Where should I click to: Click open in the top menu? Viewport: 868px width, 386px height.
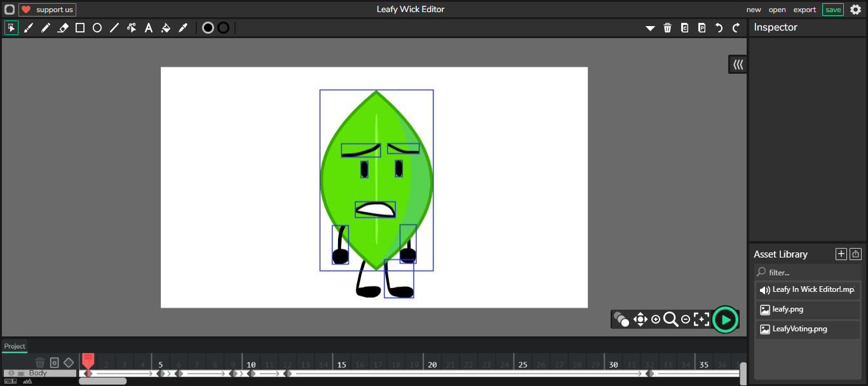point(777,10)
